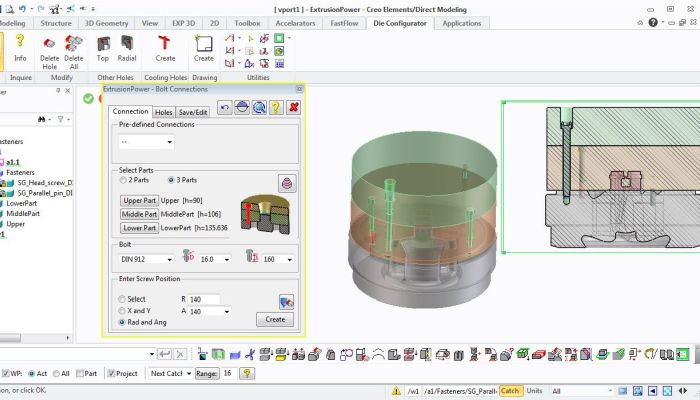Switch to the 3D Geometry ribbon tab
This screenshot has width=700, height=400.
(x=106, y=23)
